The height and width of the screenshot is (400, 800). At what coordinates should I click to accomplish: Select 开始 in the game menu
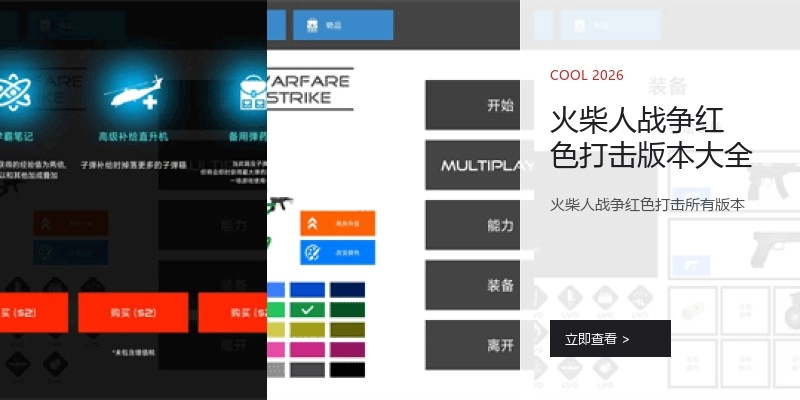coord(472,105)
